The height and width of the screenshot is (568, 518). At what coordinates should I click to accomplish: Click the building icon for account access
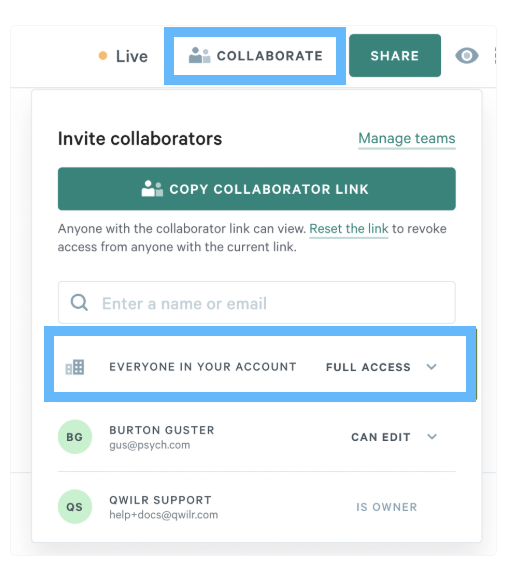pyautogui.click(x=75, y=367)
